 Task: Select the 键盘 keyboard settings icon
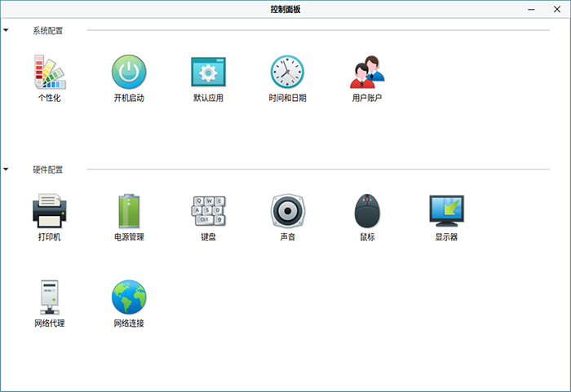coord(208,212)
